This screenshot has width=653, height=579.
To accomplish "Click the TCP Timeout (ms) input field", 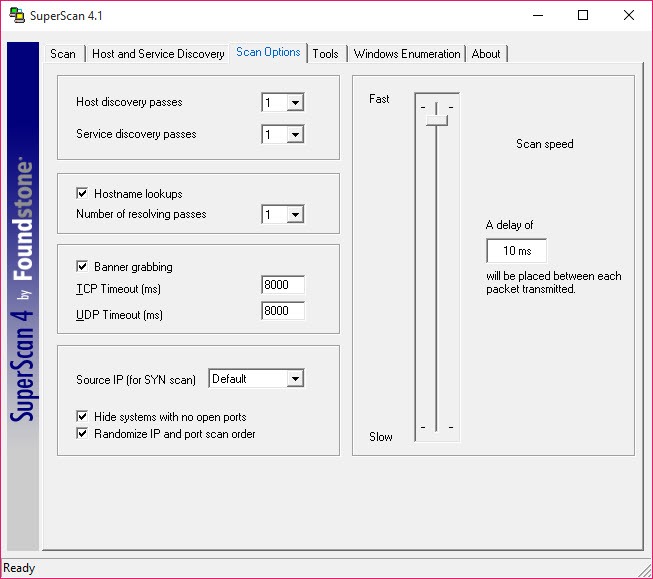I will (283, 285).
